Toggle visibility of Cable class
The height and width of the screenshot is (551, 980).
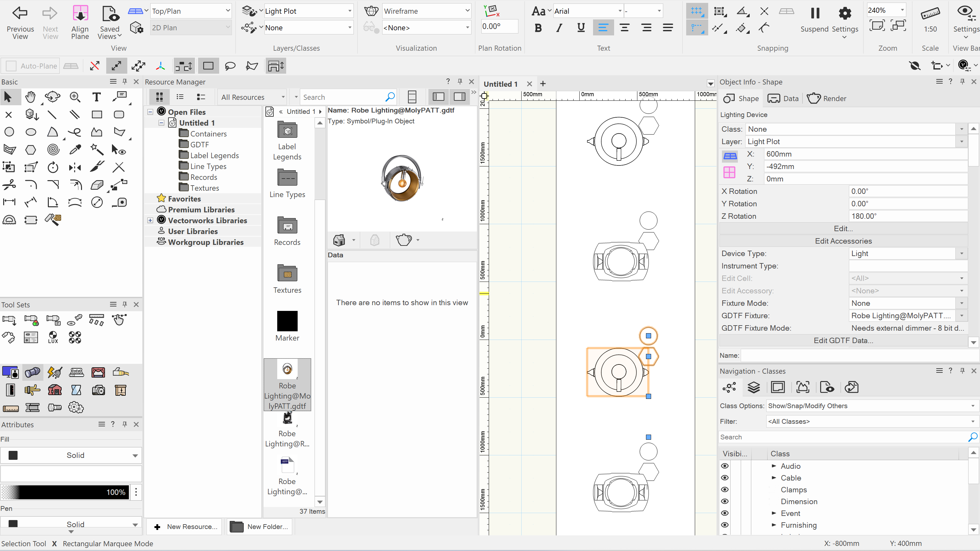725,478
